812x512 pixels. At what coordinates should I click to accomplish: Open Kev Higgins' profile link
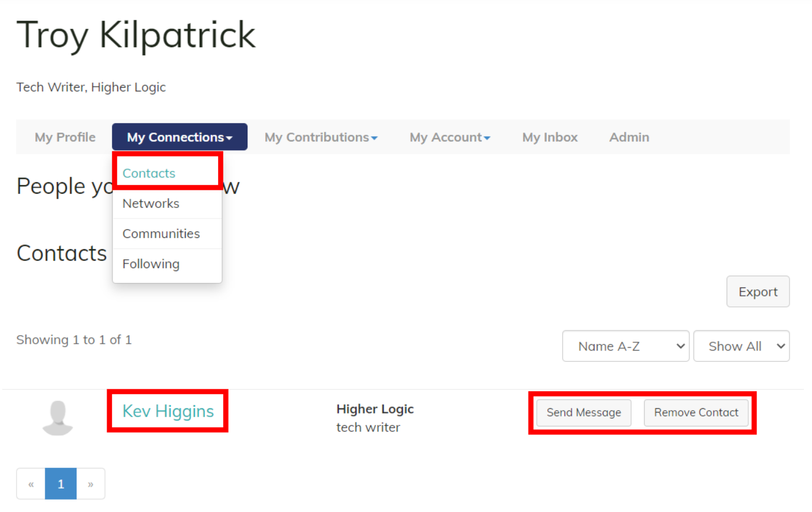pos(168,411)
